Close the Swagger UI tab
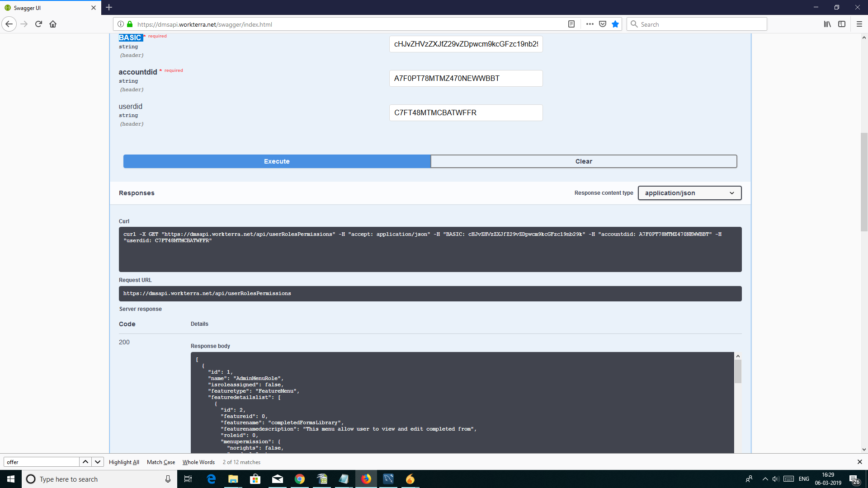The height and width of the screenshot is (488, 868). [94, 8]
